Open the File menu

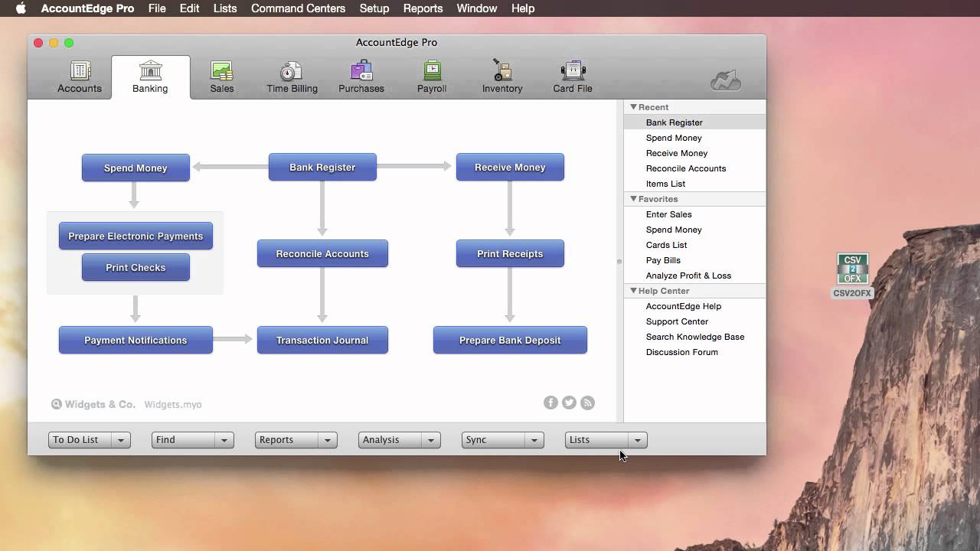click(x=157, y=8)
